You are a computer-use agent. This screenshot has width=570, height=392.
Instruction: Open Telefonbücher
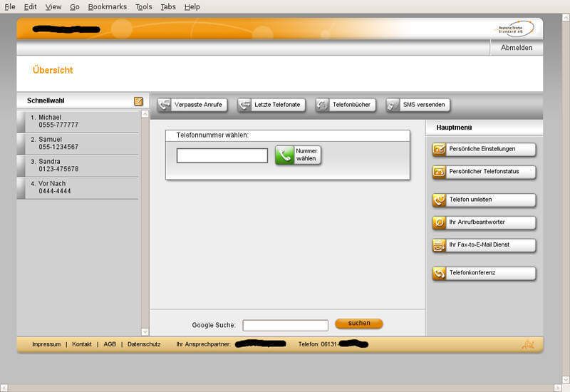(x=346, y=105)
